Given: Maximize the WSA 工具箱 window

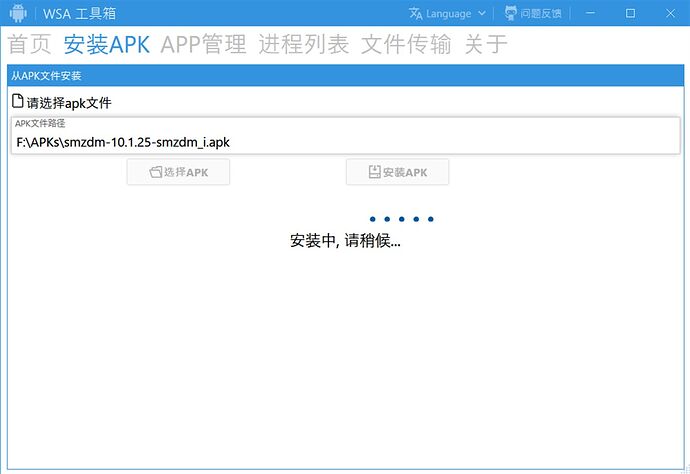Looking at the screenshot, I should tap(630, 13).
